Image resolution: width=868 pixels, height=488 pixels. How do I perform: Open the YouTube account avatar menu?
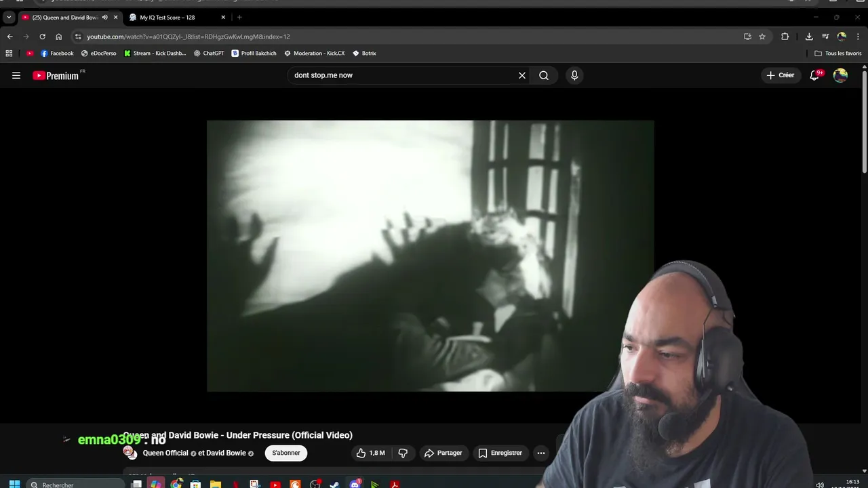click(840, 75)
